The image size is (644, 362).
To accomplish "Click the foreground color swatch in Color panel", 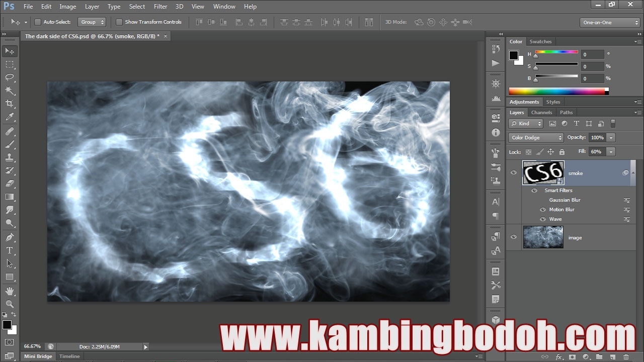I will 513,55.
